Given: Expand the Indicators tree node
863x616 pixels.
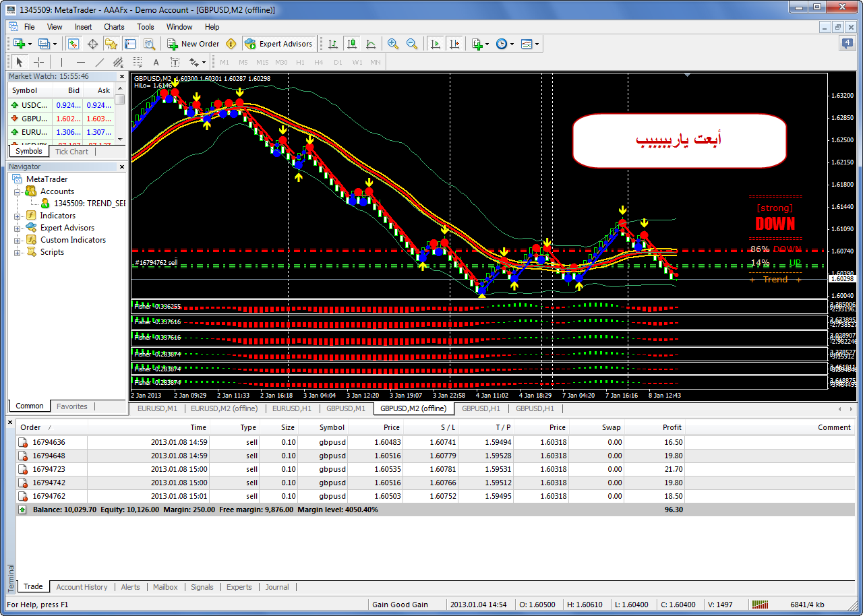Looking at the screenshot, I should pyautogui.click(x=17, y=216).
